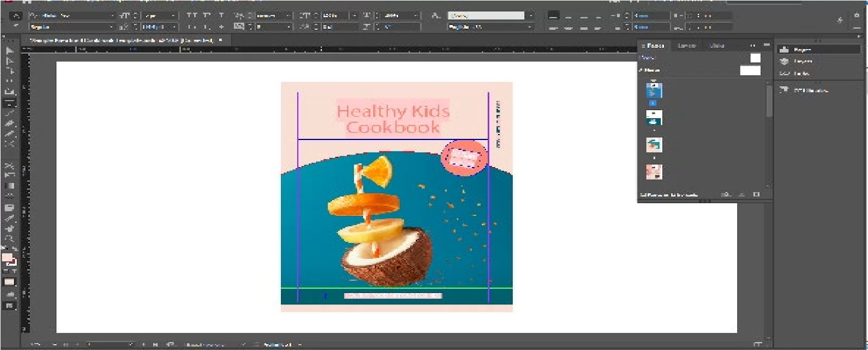Viewport: 868px width, 350px height.
Task: Open Pages panel flyout menu
Action: coord(767,45)
